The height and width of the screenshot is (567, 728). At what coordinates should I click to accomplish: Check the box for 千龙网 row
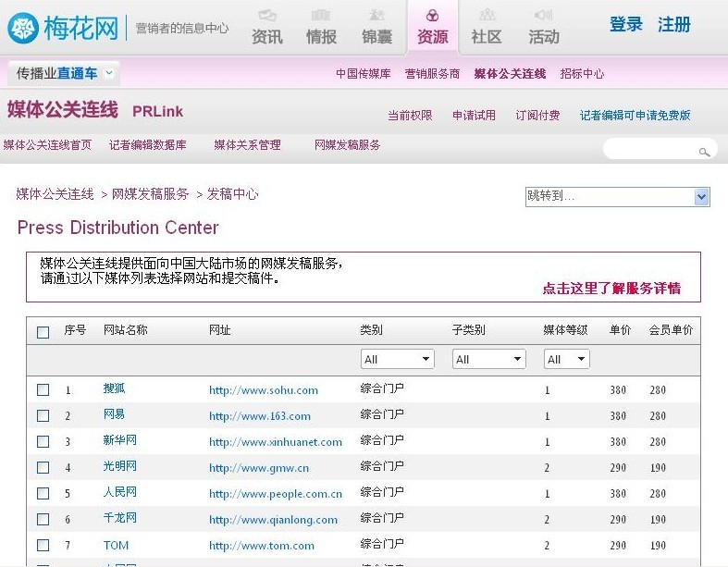[43, 519]
